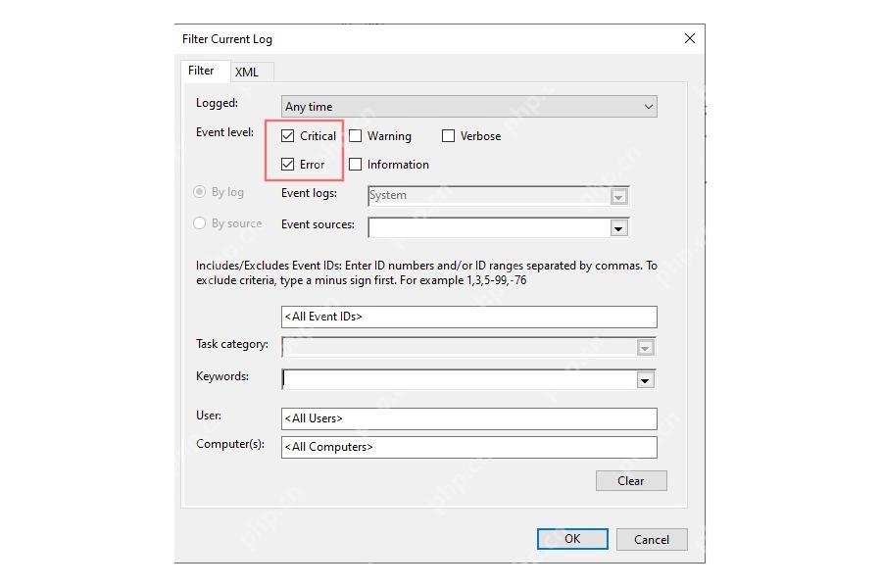The height and width of the screenshot is (588, 882).
Task: Click the All Event IDs input field
Action: tap(469, 317)
